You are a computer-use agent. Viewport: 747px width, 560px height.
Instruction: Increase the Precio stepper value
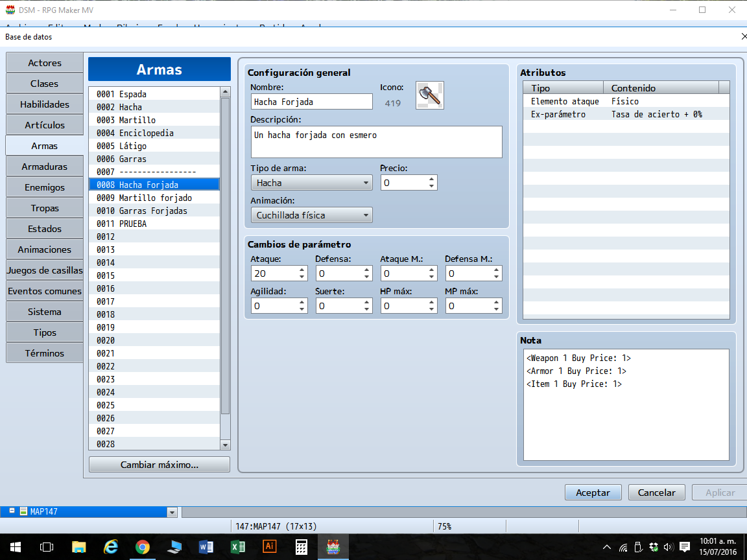[431, 180]
